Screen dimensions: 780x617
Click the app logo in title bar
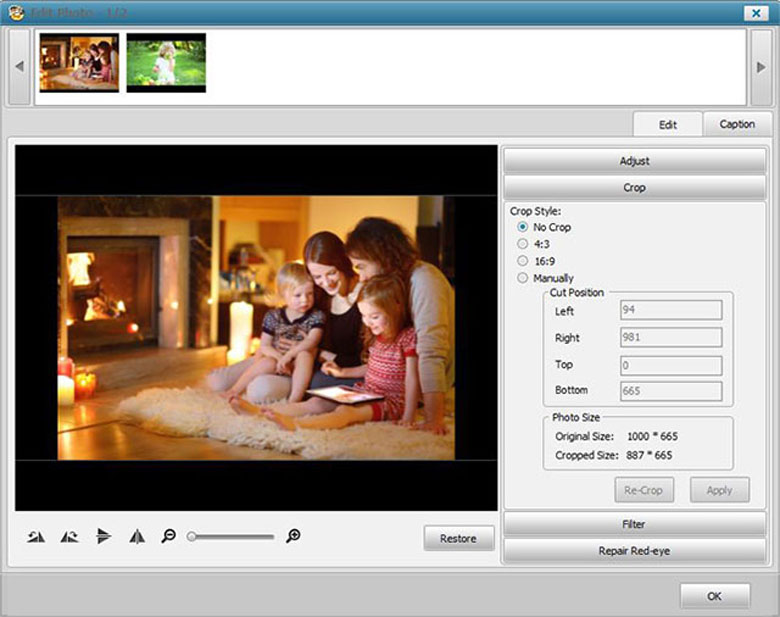15,12
